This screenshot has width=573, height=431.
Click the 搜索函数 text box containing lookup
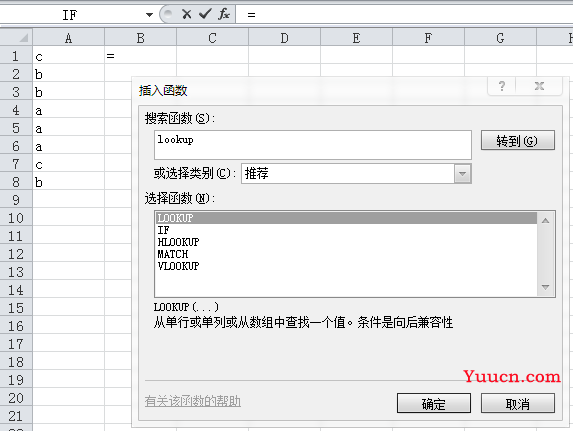point(313,145)
